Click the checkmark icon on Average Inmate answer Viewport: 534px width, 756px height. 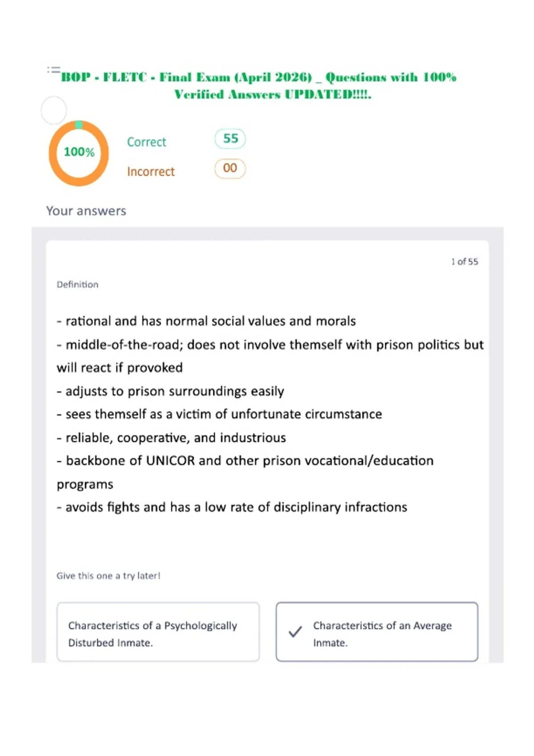tap(295, 631)
